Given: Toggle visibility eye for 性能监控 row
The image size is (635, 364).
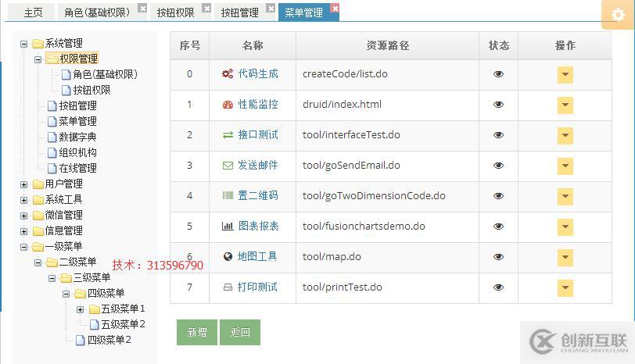Looking at the screenshot, I should 498,105.
